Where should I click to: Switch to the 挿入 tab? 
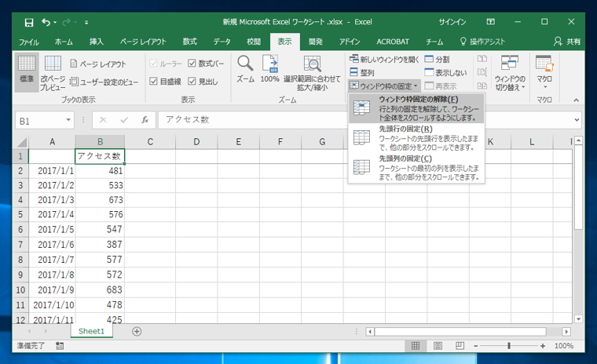pos(97,42)
